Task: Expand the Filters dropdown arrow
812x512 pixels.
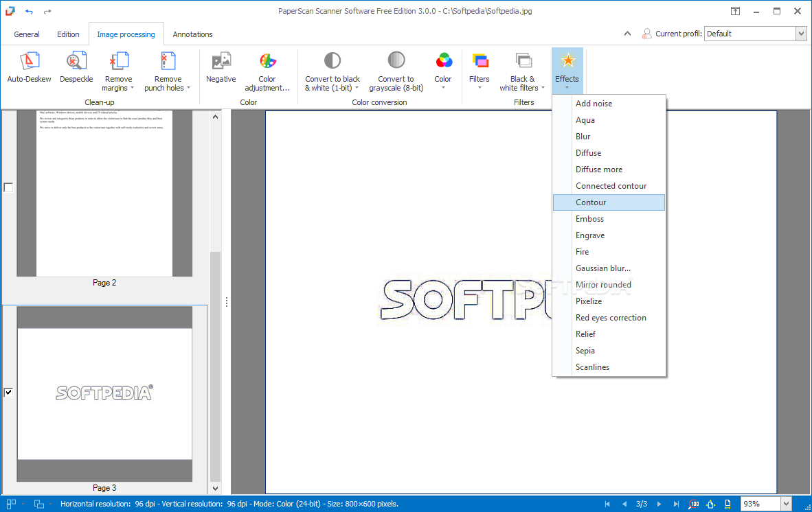Action: coord(480,88)
